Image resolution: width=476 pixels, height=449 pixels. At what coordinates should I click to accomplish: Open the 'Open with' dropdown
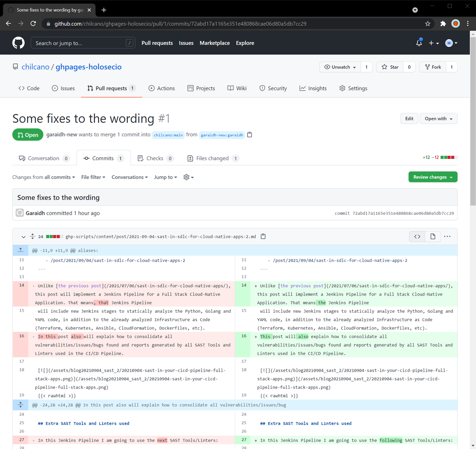438,118
